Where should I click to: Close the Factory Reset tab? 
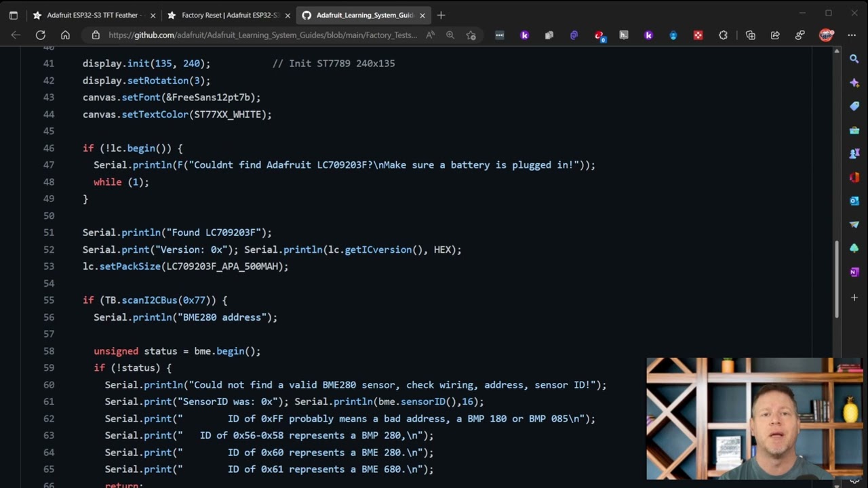tap(288, 15)
